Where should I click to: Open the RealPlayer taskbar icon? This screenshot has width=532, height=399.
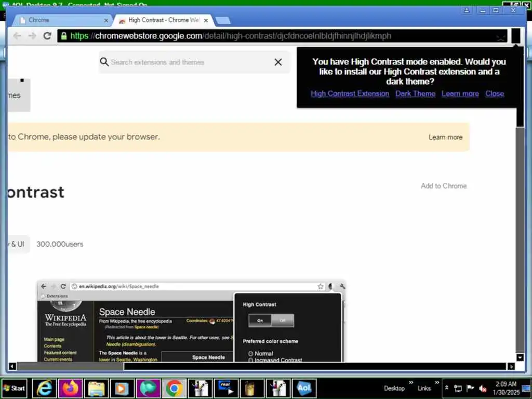tap(226, 388)
